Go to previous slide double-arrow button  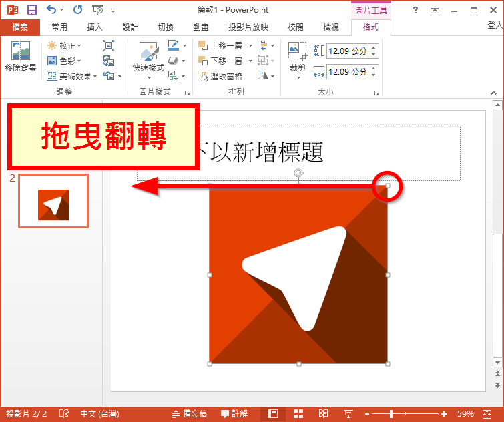point(497,373)
